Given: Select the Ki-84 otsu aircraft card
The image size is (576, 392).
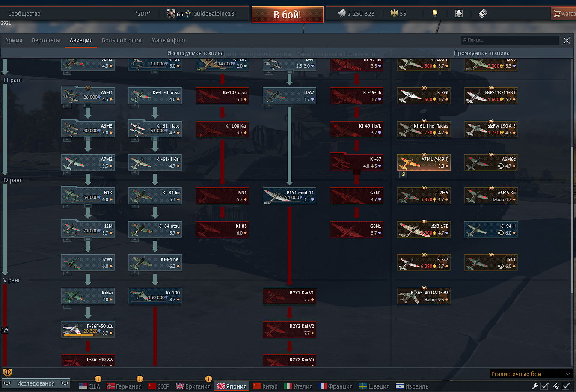Looking at the screenshot, I should click(155, 229).
